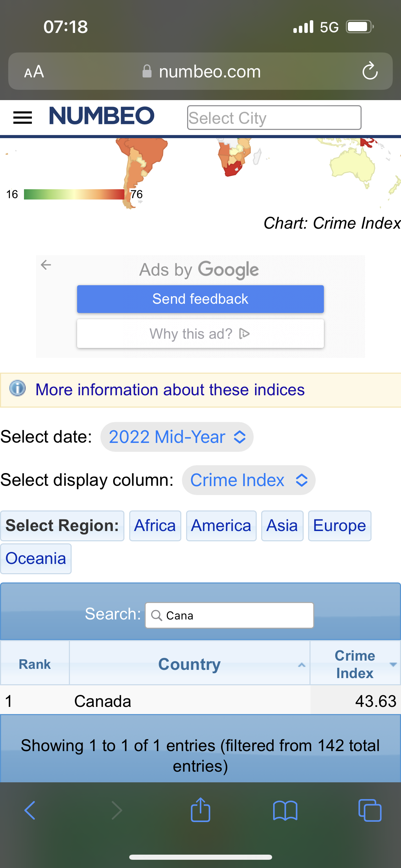Open the Safari tabs overview icon

[369, 810]
